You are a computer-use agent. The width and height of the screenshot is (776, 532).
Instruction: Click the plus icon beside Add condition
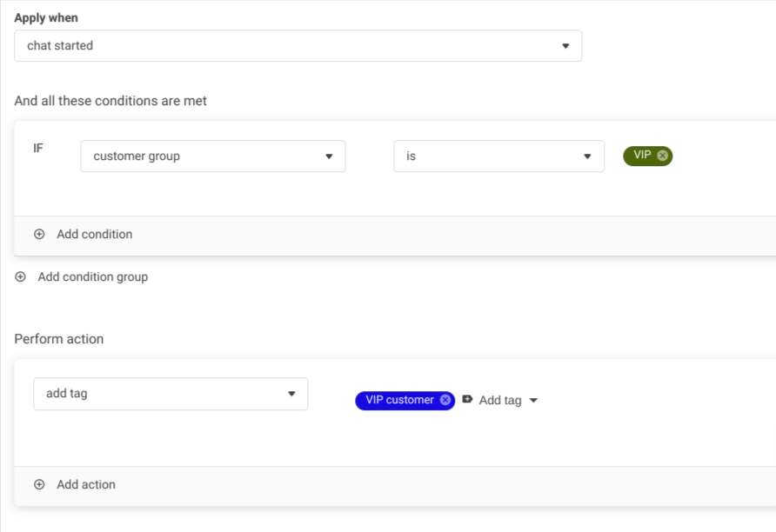point(39,234)
